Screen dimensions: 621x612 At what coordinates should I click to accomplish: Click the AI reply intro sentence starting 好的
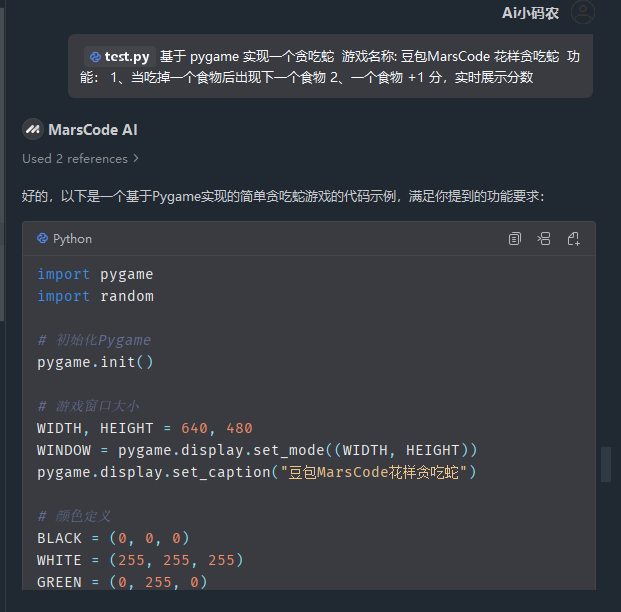[x=283, y=196]
